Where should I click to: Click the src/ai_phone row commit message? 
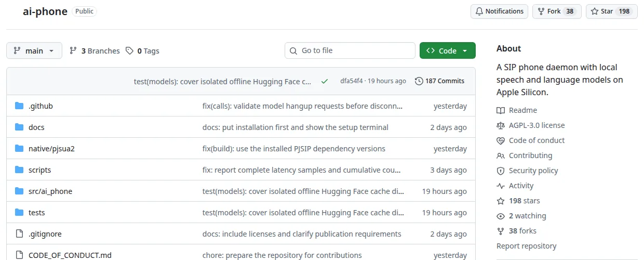(303, 191)
